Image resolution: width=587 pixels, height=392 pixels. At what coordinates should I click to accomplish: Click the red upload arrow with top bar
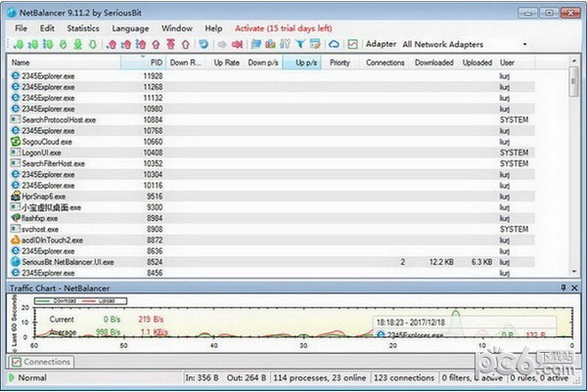coord(170,45)
